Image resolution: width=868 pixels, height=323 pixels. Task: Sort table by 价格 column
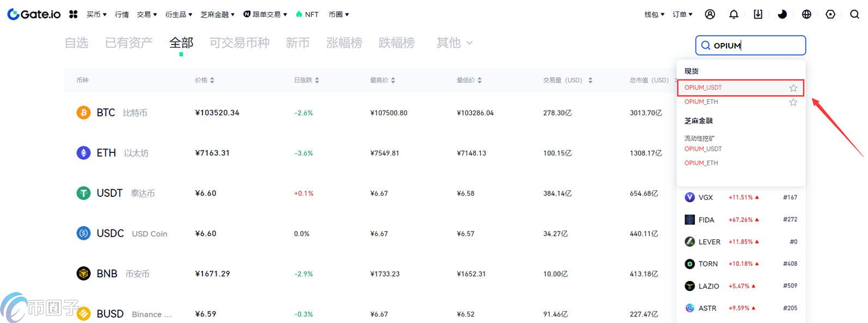coord(205,80)
